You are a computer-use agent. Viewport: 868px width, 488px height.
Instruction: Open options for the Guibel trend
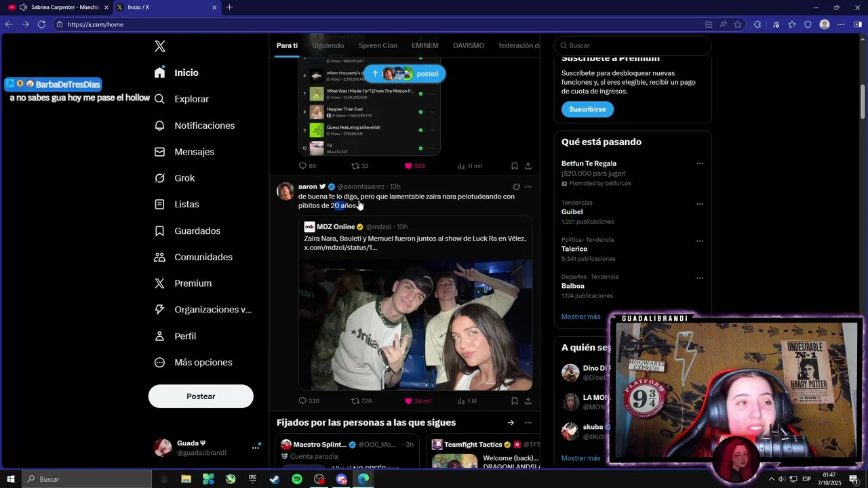click(x=700, y=204)
